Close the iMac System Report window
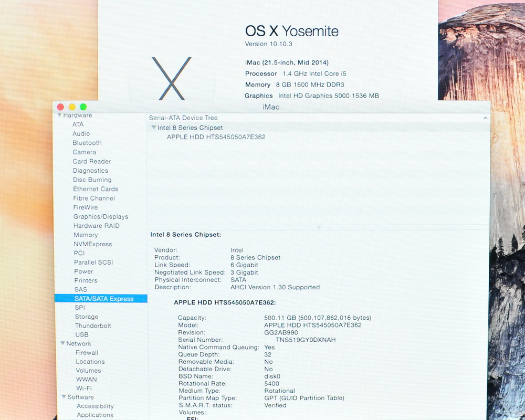Screen dimensions: 525x420 tap(60, 107)
